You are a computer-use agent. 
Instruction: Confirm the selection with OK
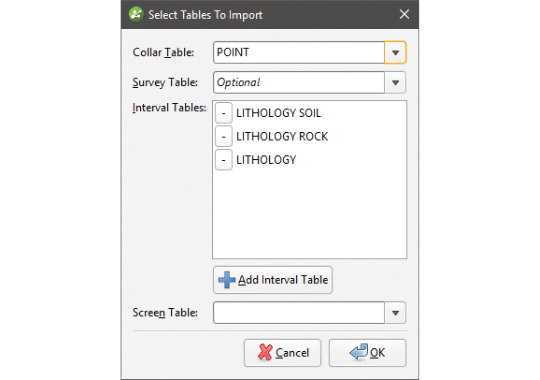tap(367, 353)
